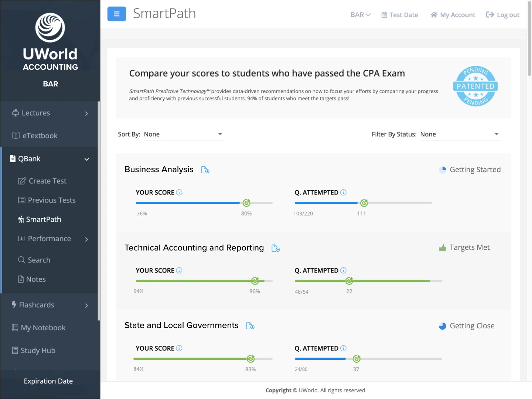The height and width of the screenshot is (399, 532).
Task: Open the Sort By dropdown
Action: tap(184, 134)
